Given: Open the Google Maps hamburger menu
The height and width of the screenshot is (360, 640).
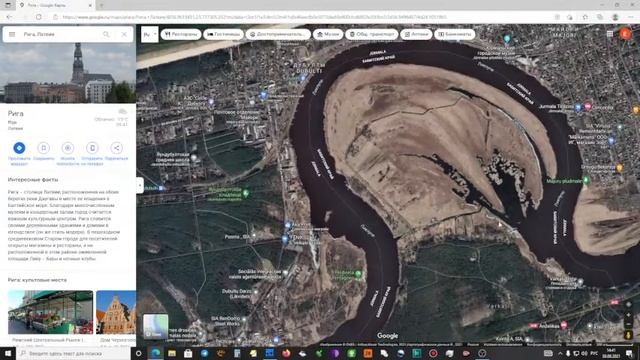Looking at the screenshot, I should 12,34.
